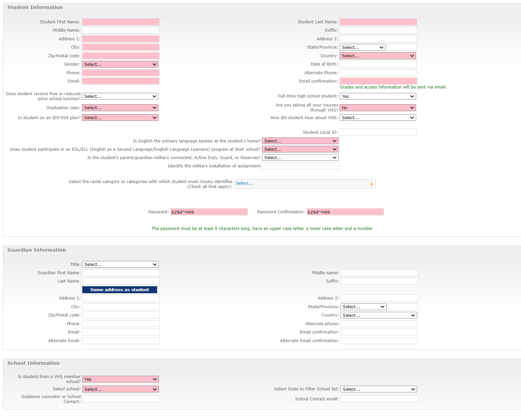This screenshot has width=521, height=420.
Task: Click the Same address as student button
Action: click(120, 290)
